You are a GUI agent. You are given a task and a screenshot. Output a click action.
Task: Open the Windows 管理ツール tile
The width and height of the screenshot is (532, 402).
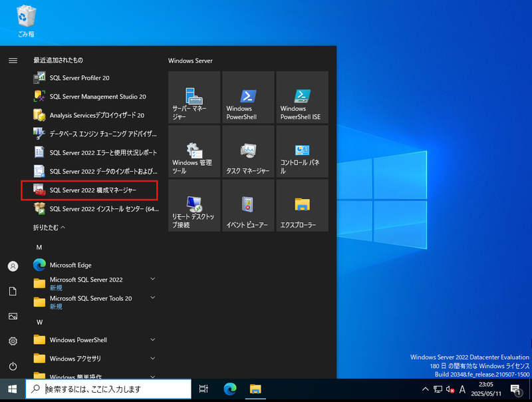pos(194,151)
